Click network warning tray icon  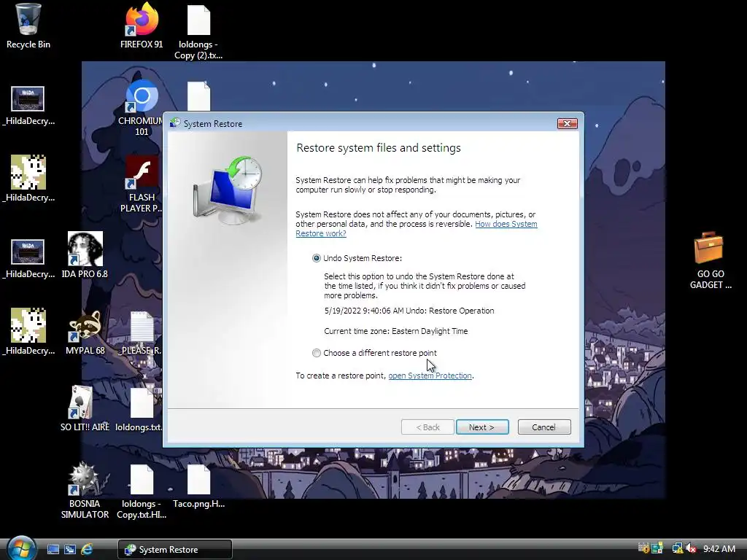[x=677, y=549]
